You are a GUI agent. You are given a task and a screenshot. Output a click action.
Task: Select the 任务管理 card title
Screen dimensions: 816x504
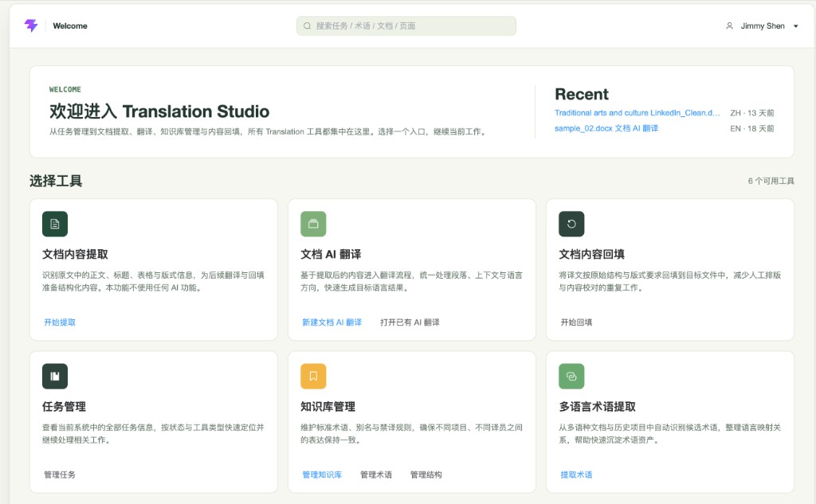coord(64,407)
